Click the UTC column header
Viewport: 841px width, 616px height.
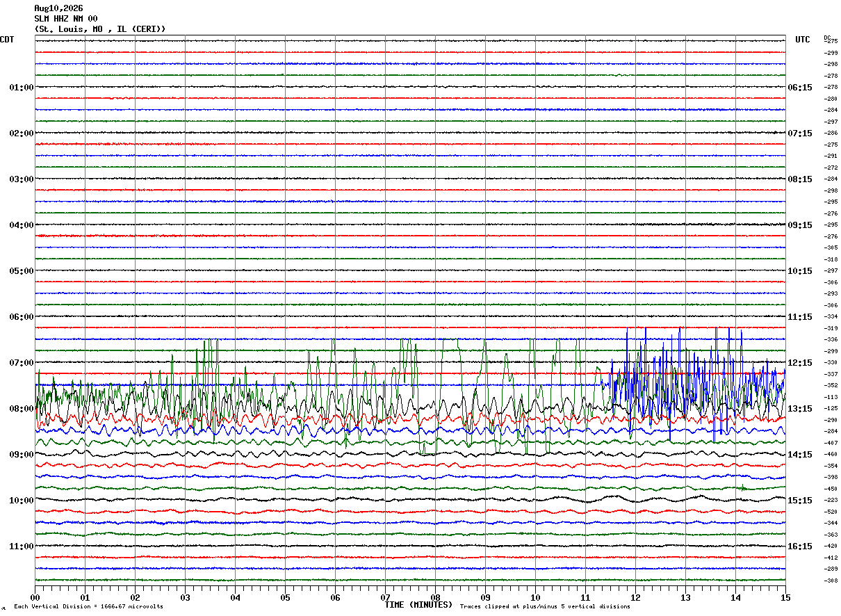[803, 40]
